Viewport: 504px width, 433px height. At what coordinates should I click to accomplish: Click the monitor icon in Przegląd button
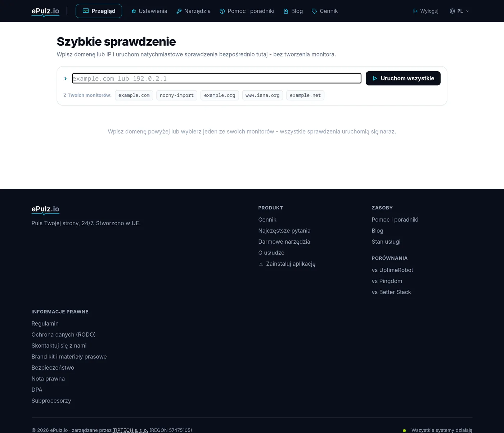click(86, 11)
